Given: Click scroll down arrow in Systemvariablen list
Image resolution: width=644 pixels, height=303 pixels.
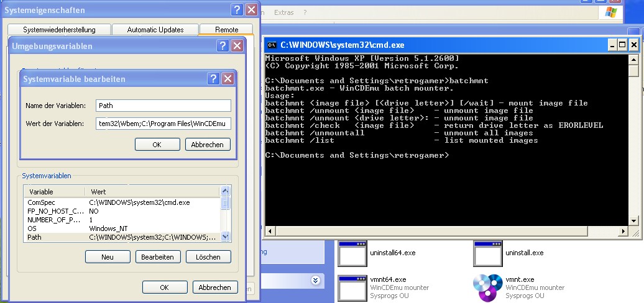Looking at the screenshot, I should point(225,237).
